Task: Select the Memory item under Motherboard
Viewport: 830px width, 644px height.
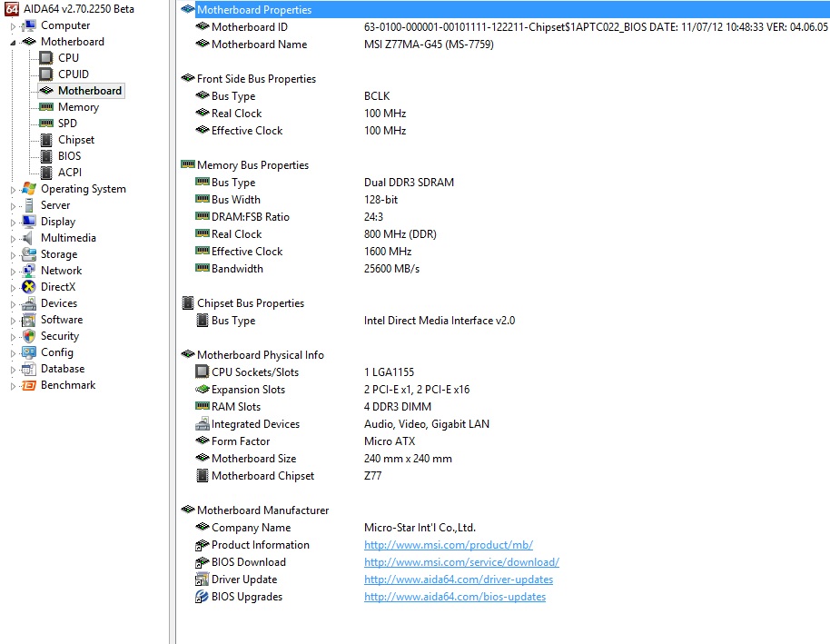Action: (x=78, y=107)
